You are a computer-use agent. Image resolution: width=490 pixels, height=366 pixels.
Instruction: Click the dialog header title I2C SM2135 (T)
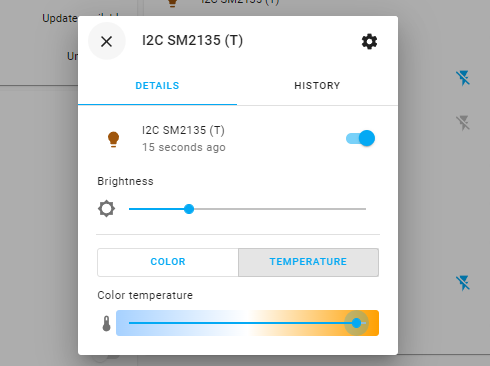pos(192,40)
